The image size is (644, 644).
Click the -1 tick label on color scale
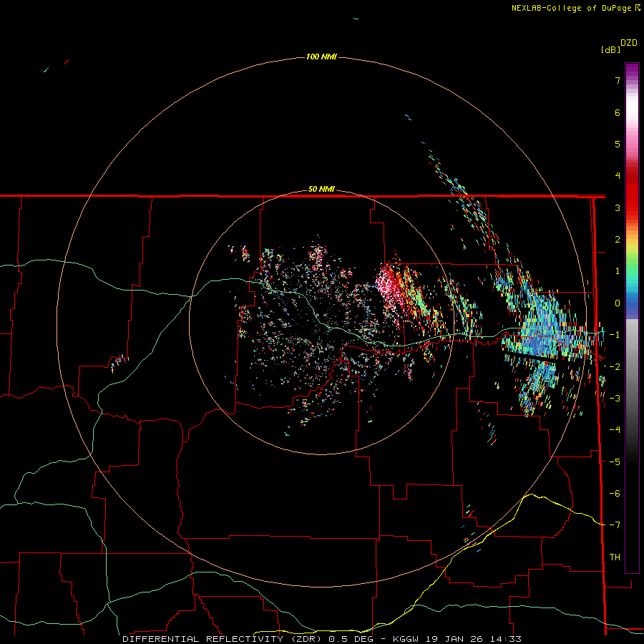coord(615,335)
